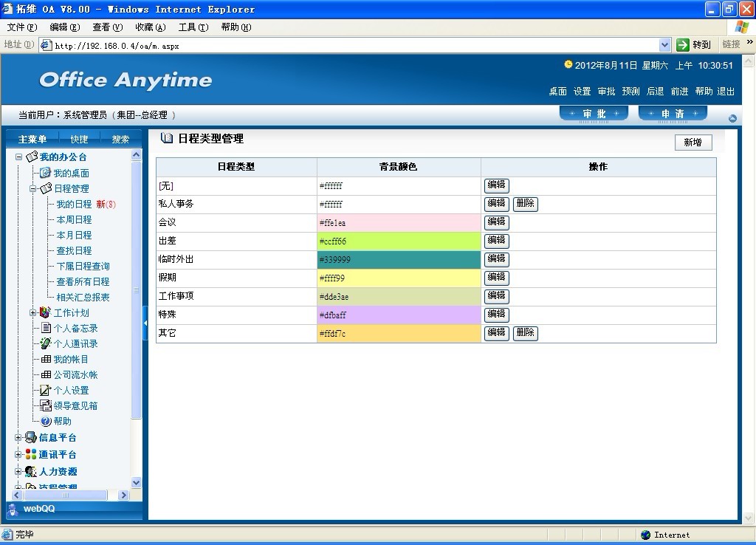Image resolution: width=756 pixels, height=545 pixels.
Task: Click the #339999 teal color cell
Action: (399, 260)
